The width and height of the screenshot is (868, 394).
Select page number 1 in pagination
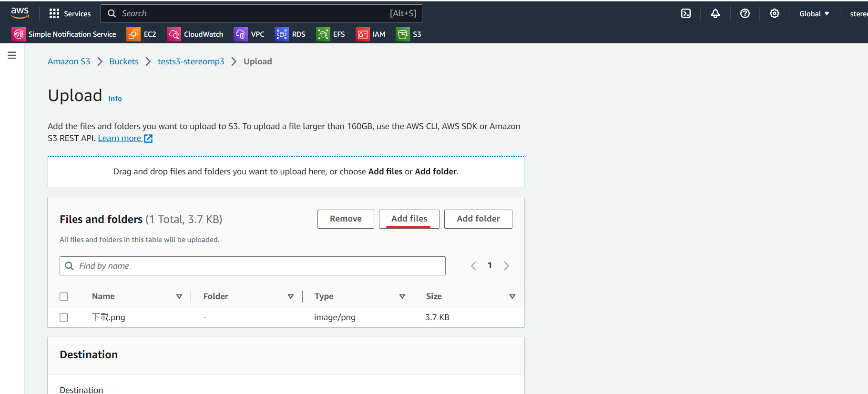tap(490, 265)
